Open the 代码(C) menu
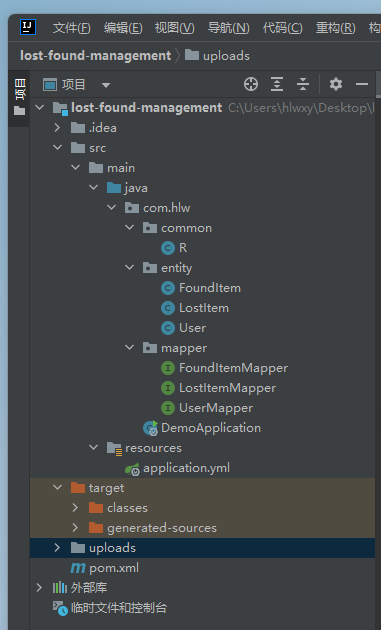 [282, 28]
